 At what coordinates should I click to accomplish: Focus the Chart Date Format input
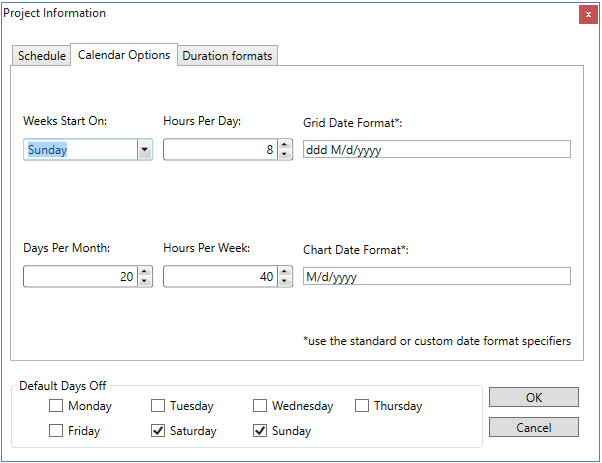pyautogui.click(x=436, y=277)
